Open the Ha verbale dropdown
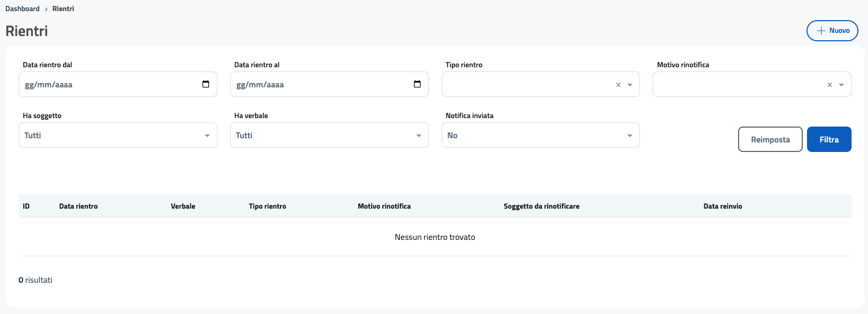 click(329, 136)
